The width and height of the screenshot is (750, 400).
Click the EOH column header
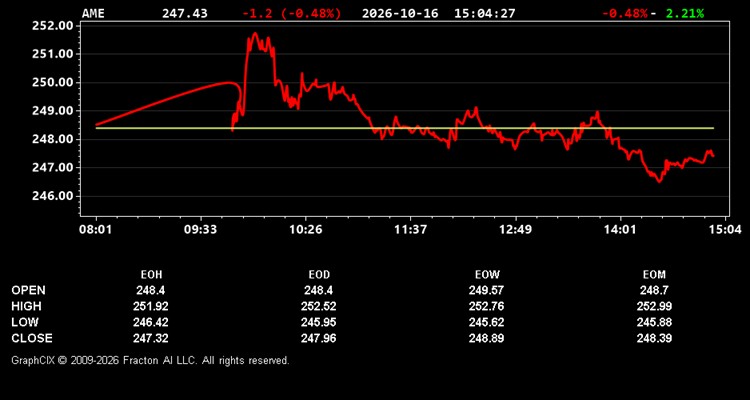tap(151, 275)
